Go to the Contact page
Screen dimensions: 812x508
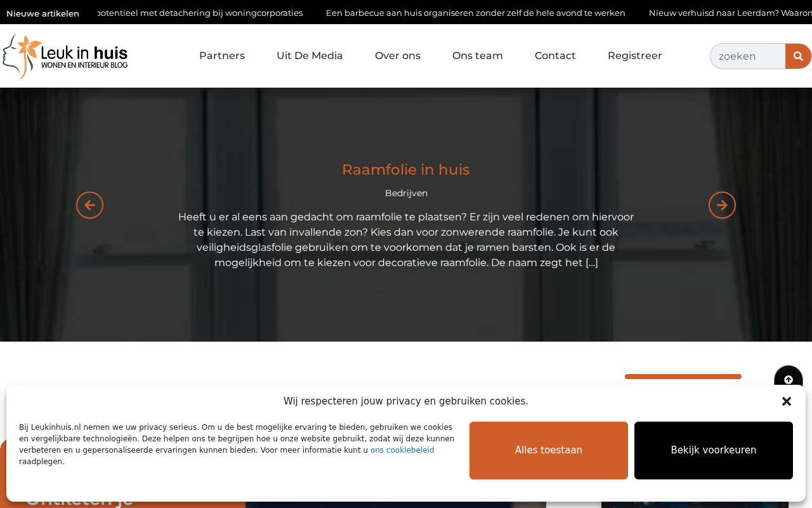[x=555, y=56]
